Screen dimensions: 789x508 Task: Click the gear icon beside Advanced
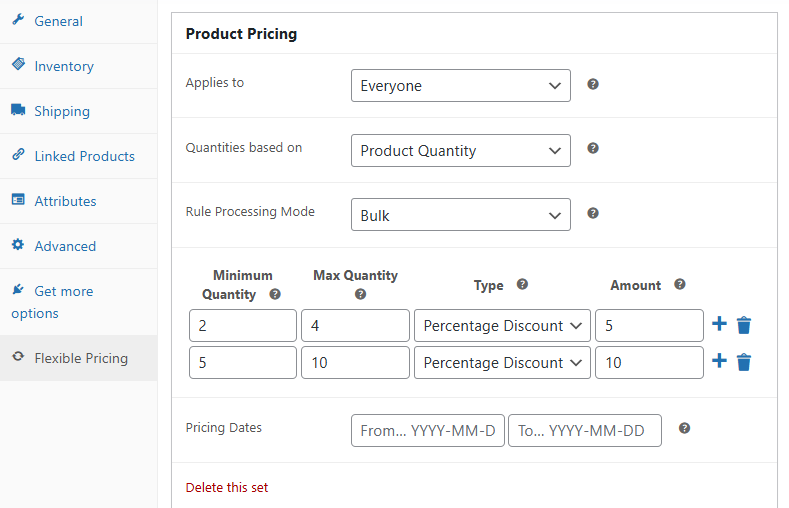pos(18,244)
